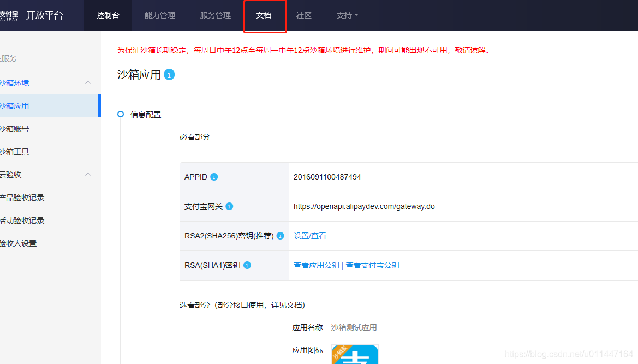Click the APPID value 2016091100487494

point(327,177)
